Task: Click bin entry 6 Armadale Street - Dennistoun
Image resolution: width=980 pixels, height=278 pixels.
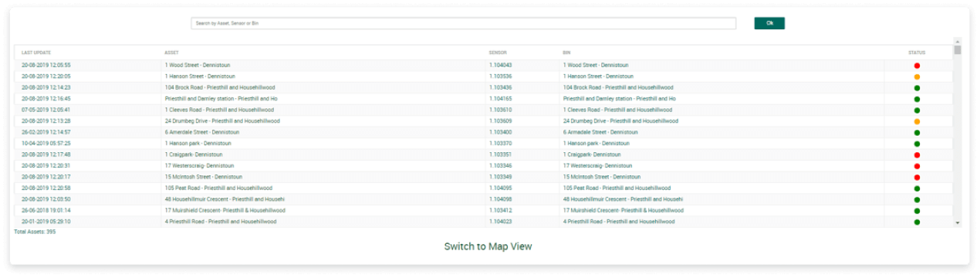Action: (x=600, y=132)
